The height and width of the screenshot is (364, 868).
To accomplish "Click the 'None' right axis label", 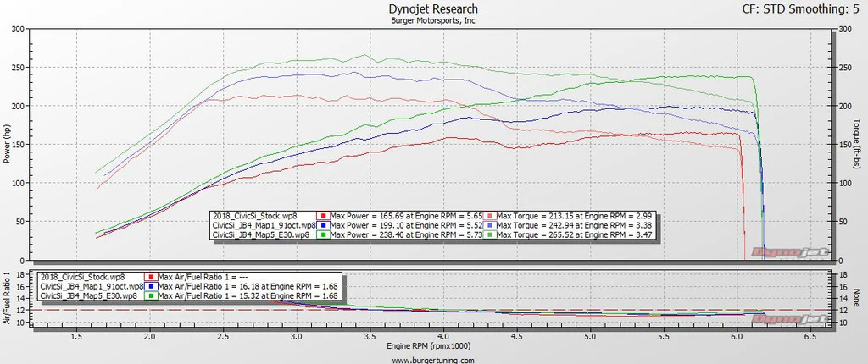I will (857, 298).
